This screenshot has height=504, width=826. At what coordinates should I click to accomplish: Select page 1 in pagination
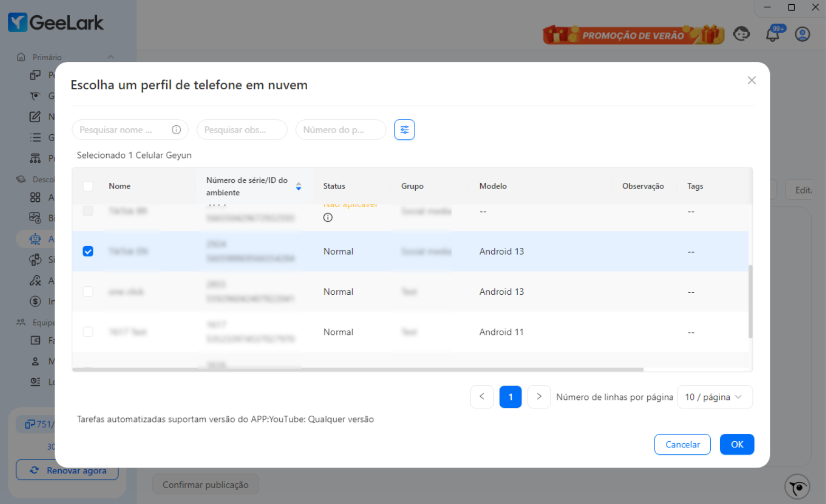click(510, 397)
